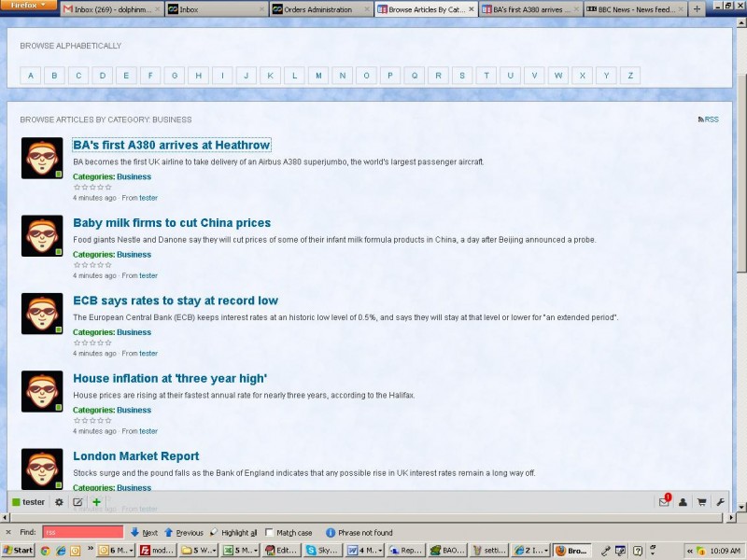Click the author avatar of BA's first A380 article
Image resolution: width=747 pixels, height=560 pixels.
[42, 158]
